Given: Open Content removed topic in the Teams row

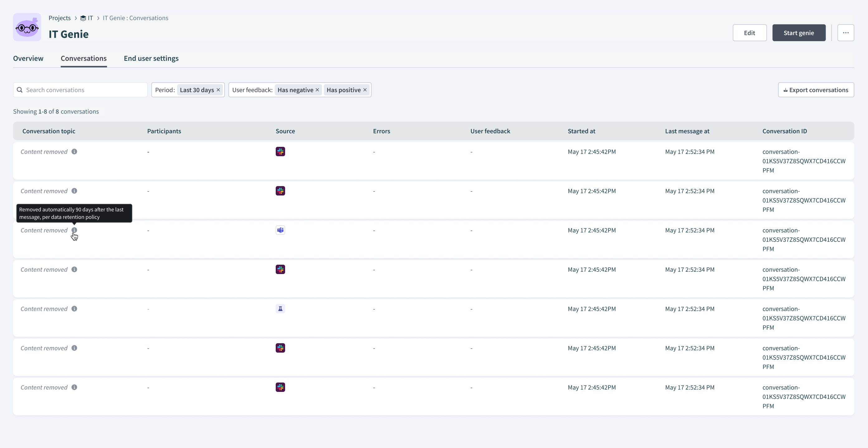Looking at the screenshot, I should 44,230.
